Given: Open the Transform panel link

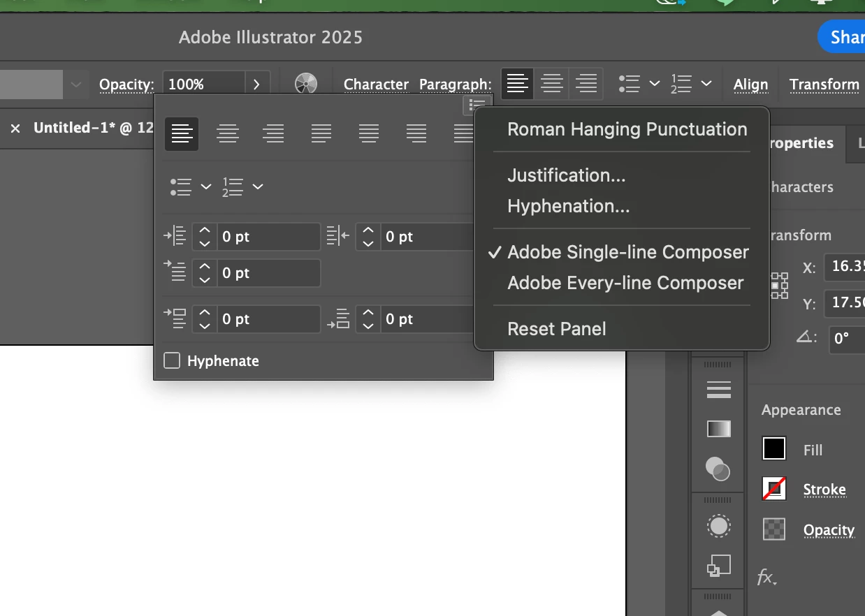Looking at the screenshot, I should pyautogui.click(x=824, y=85).
